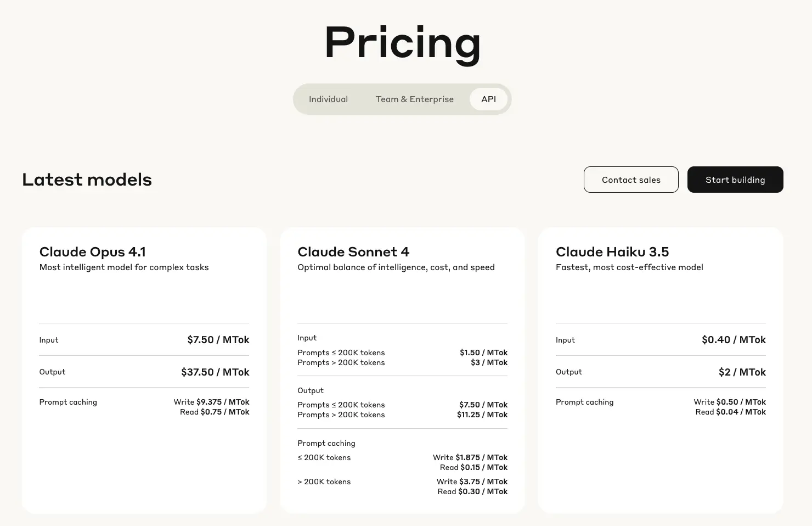Click the Opus input price $7.50 / MTok

pyautogui.click(x=218, y=340)
